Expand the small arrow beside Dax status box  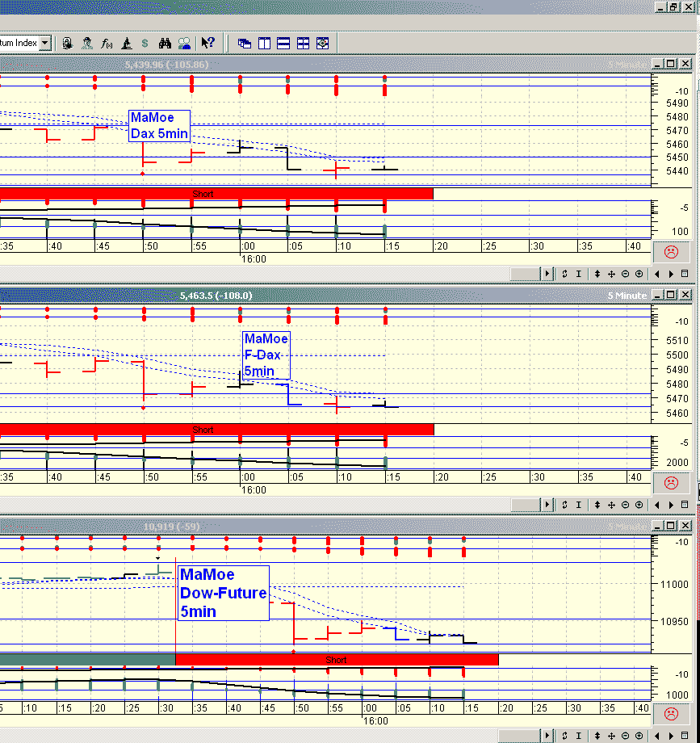tap(547, 274)
